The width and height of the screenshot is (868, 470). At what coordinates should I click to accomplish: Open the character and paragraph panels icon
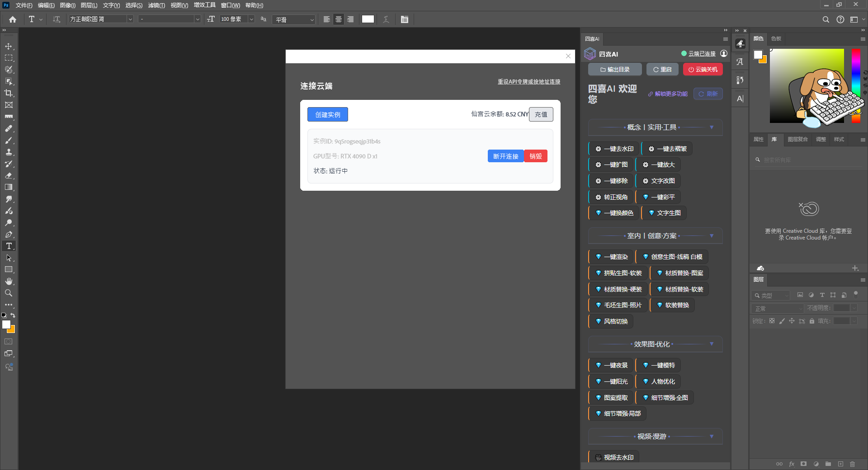pos(404,19)
